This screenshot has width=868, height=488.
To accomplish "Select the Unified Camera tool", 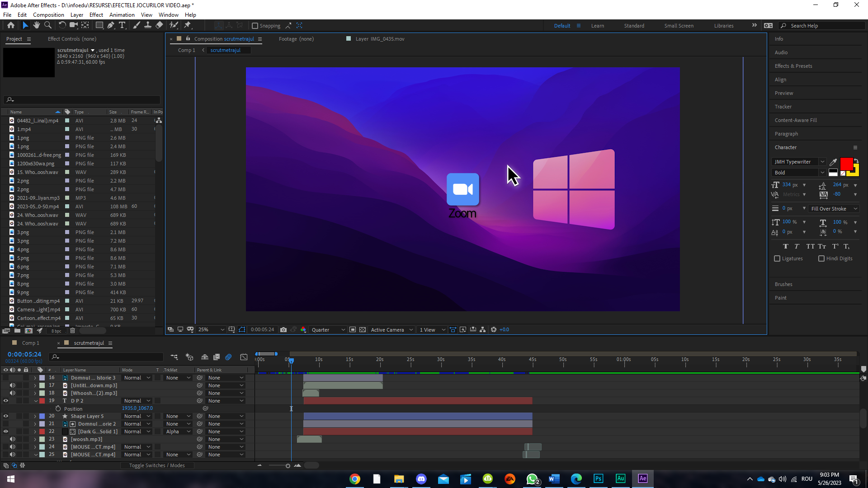I will 73,25.
